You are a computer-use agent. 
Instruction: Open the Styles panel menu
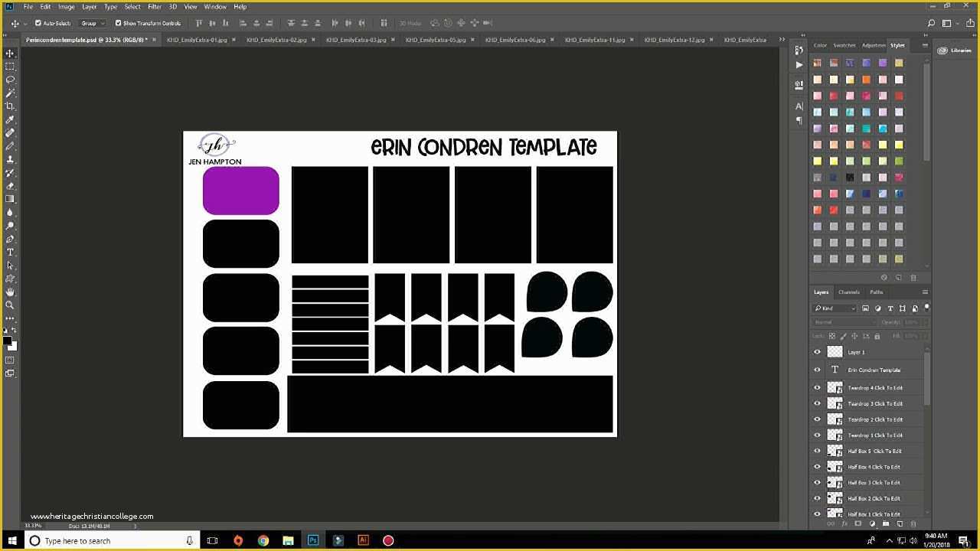coord(925,45)
